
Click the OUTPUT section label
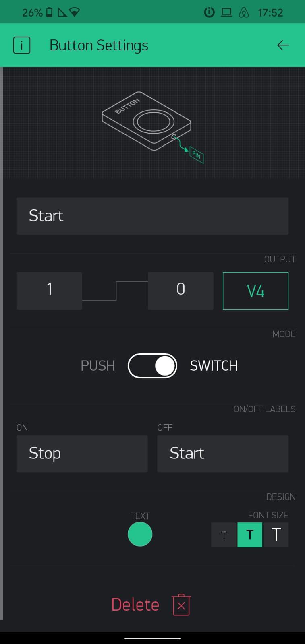pos(280,259)
